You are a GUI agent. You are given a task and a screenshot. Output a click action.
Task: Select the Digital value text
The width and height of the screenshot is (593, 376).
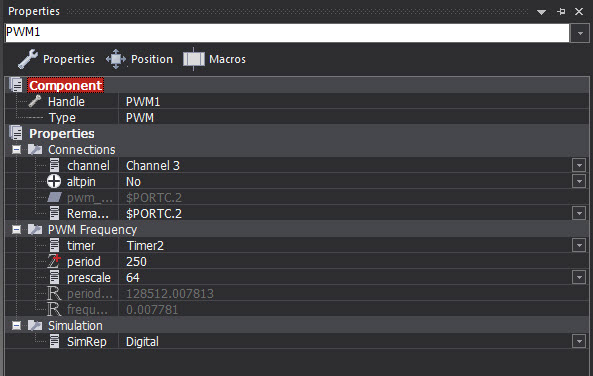tap(142, 342)
